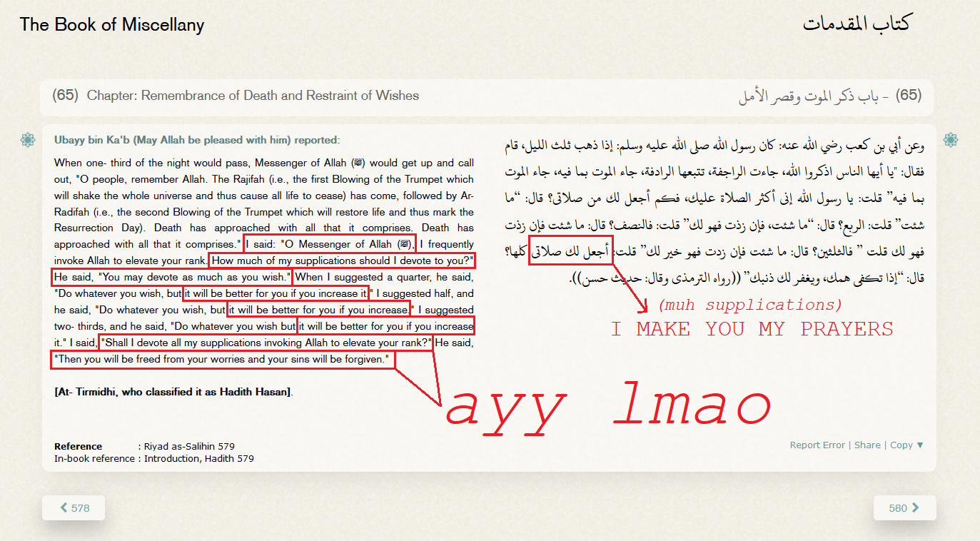This screenshot has height=541, width=980.
Task: Click the Share link
Action: (x=867, y=445)
